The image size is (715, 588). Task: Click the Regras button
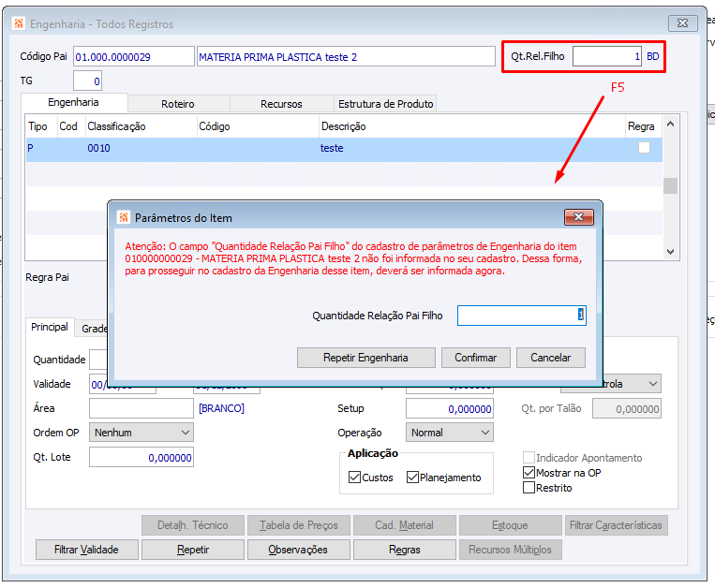405,550
